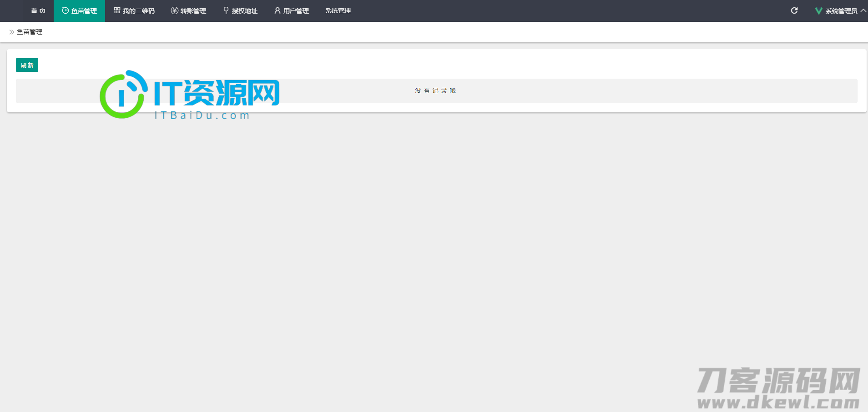Click the 鱼苗管理 breadcrumb text

click(x=30, y=32)
